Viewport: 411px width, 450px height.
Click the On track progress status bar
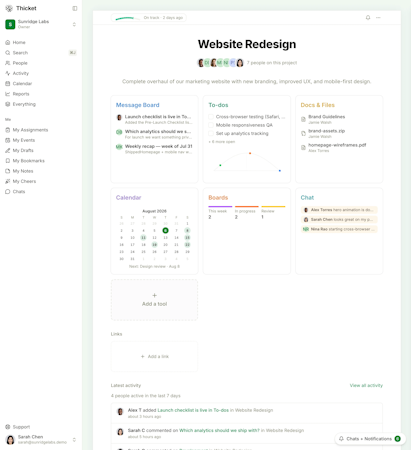tap(149, 18)
